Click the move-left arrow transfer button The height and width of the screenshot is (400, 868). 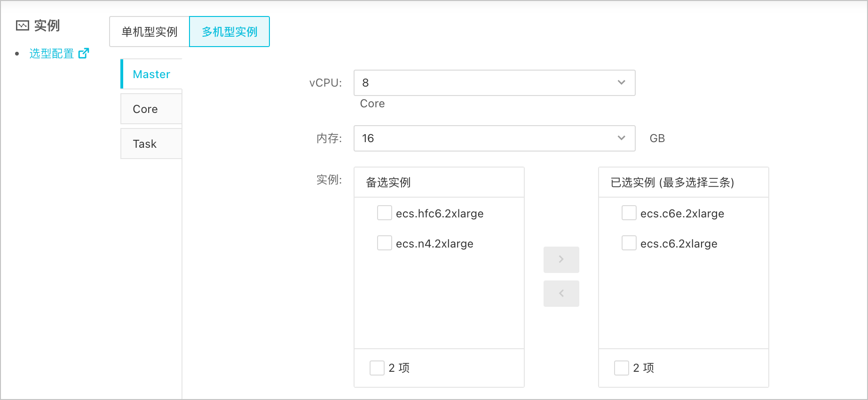pyautogui.click(x=561, y=294)
